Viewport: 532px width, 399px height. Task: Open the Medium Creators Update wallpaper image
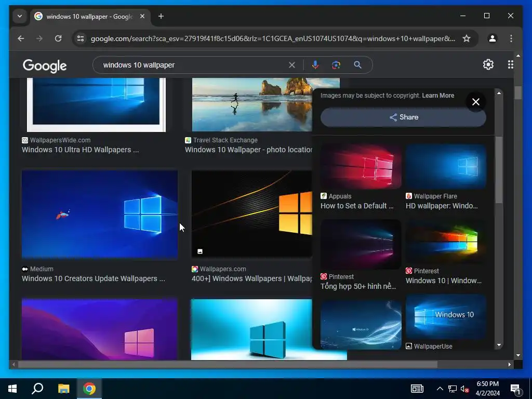[x=100, y=215]
